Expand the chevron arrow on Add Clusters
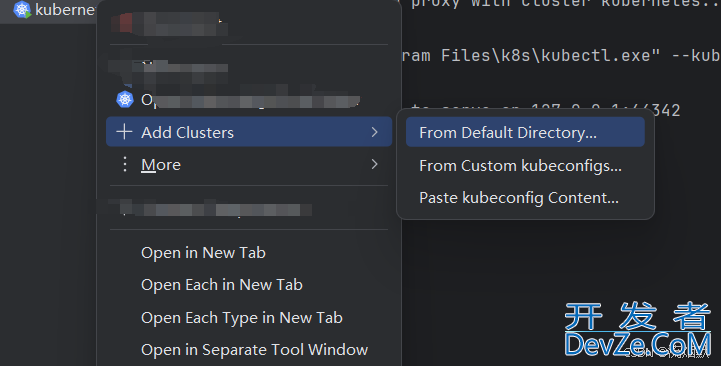 [375, 132]
